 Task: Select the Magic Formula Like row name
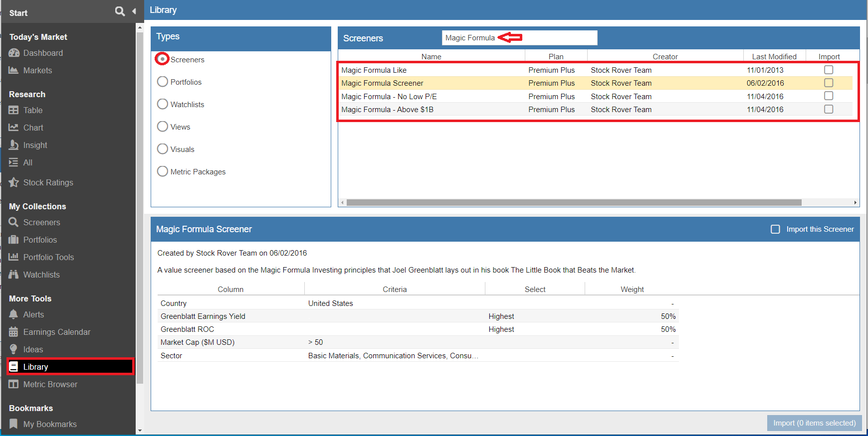374,70
